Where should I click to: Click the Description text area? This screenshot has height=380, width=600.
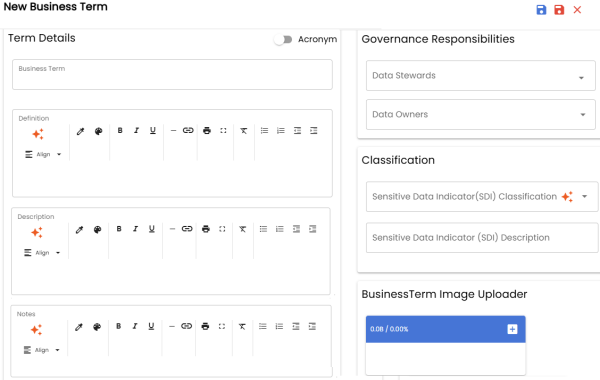(171, 276)
